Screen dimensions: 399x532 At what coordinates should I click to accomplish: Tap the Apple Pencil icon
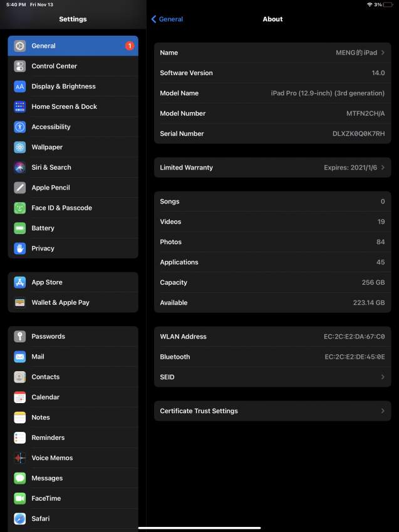pos(19,188)
